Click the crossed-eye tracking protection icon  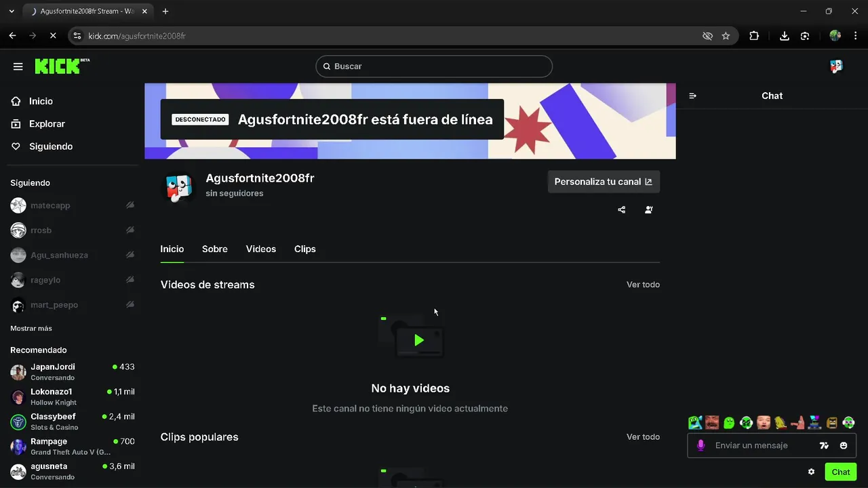point(707,36)
